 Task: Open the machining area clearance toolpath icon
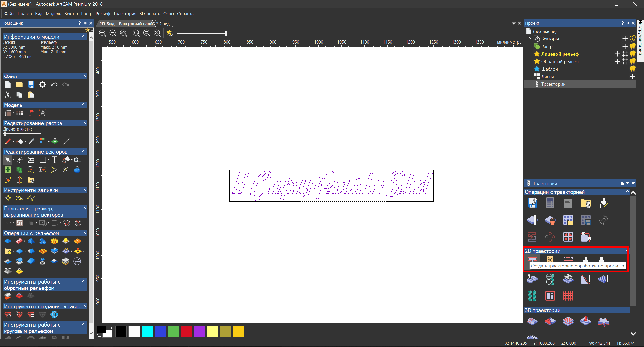coord(550,259)
